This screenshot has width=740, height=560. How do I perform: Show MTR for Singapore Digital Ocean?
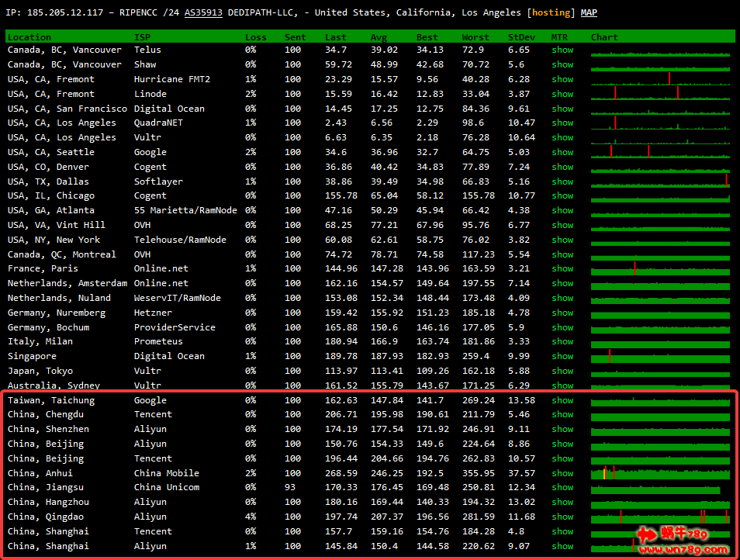click(562, 356)
